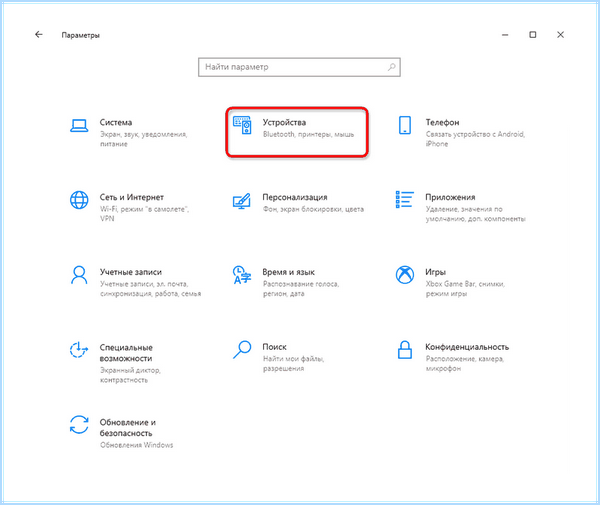This screenshot has width=600, height=505.
Task: Click the Network and Internet globe icon
Action: pos(79,200)
